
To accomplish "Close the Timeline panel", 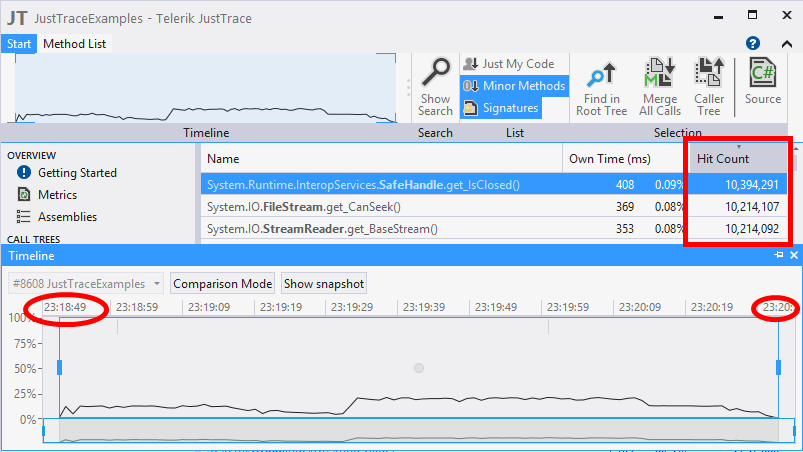I will coord(794,255).
